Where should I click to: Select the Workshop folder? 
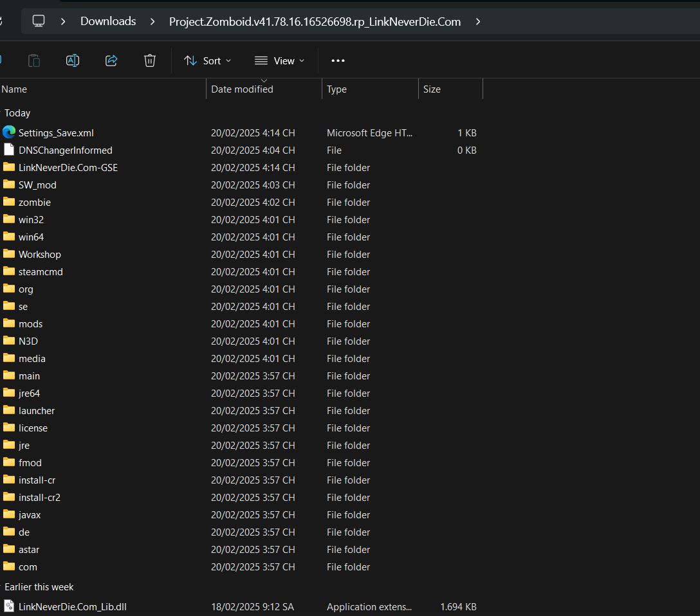click(x=39, y=254)
